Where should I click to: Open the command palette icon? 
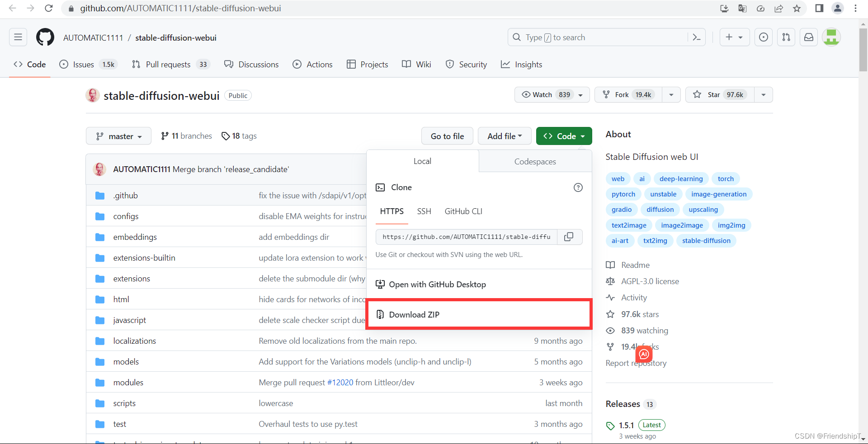coord(697,37)
